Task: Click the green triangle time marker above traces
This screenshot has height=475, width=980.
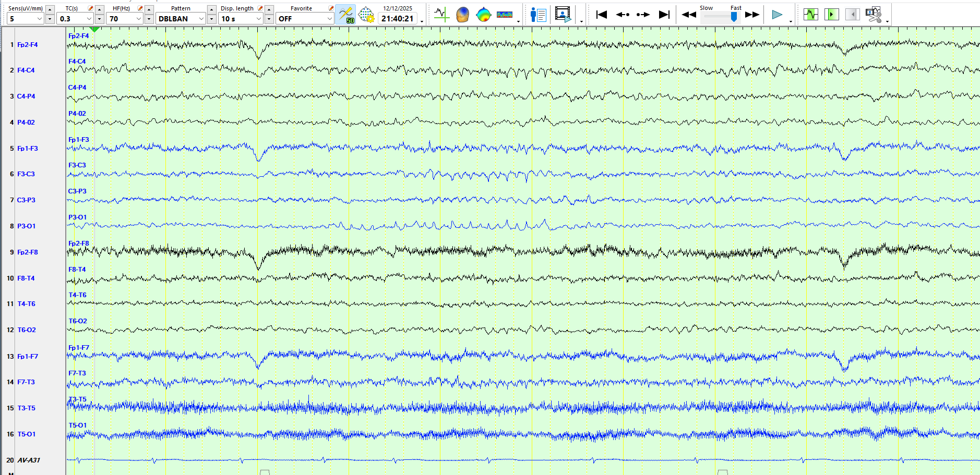Action: (x=94, y=29)
